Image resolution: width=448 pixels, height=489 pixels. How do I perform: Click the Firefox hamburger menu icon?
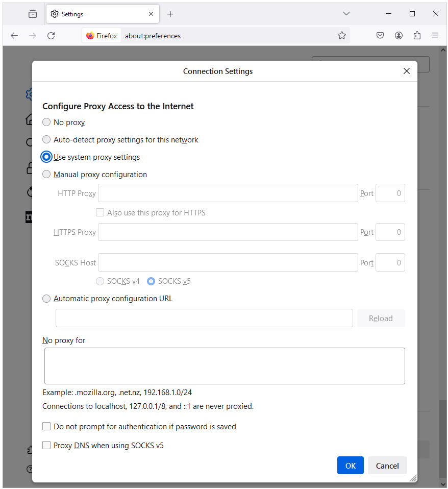click(435, 35)
